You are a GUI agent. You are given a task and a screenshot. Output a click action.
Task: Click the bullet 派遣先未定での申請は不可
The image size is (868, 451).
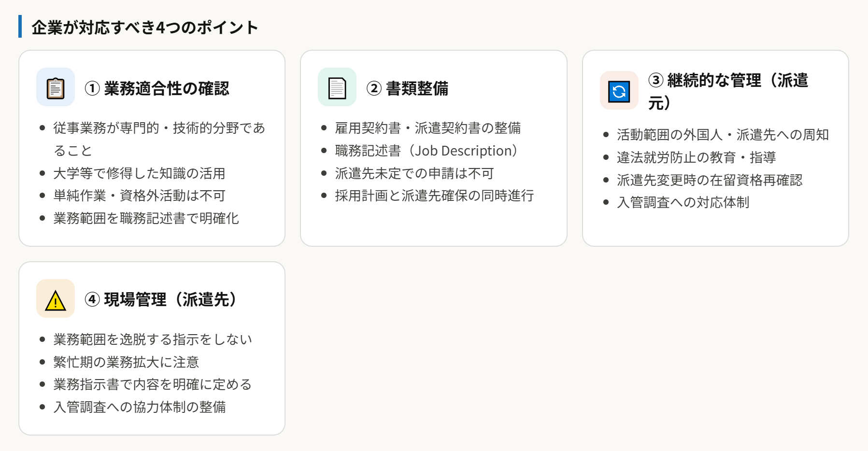(x=414, y=173)
